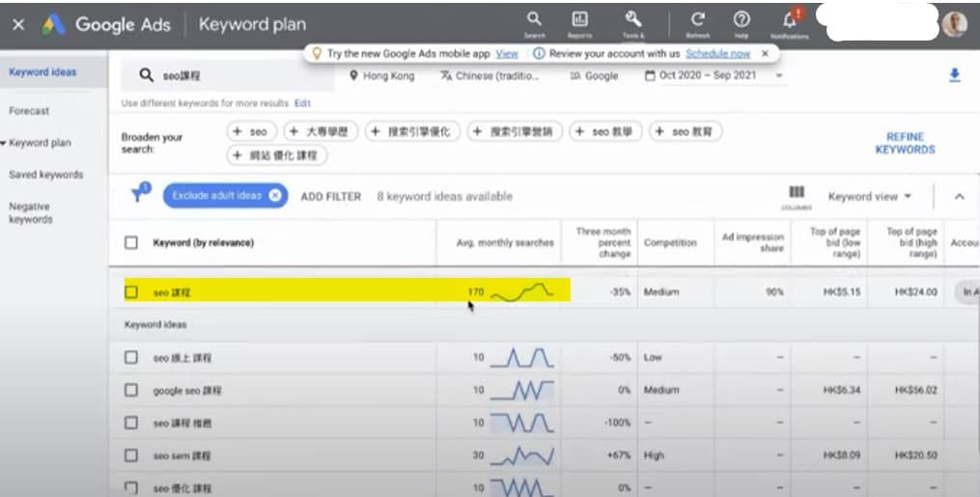This screenshot has height=497, width=980.
Task: Add 'seo' broaden search chip
Action: [x=251, y=132]
